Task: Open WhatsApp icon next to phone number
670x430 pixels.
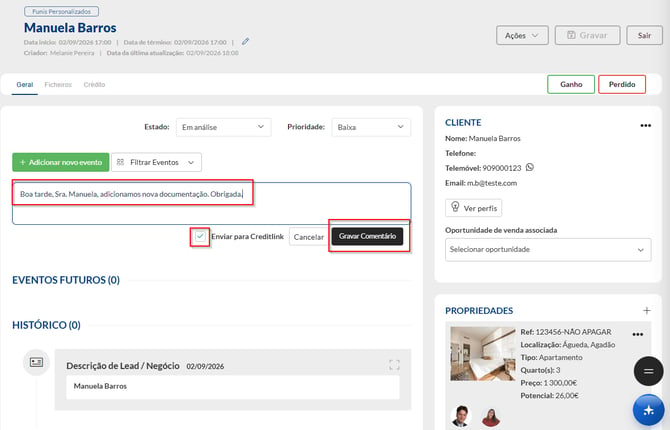Action: pos(529,167)
